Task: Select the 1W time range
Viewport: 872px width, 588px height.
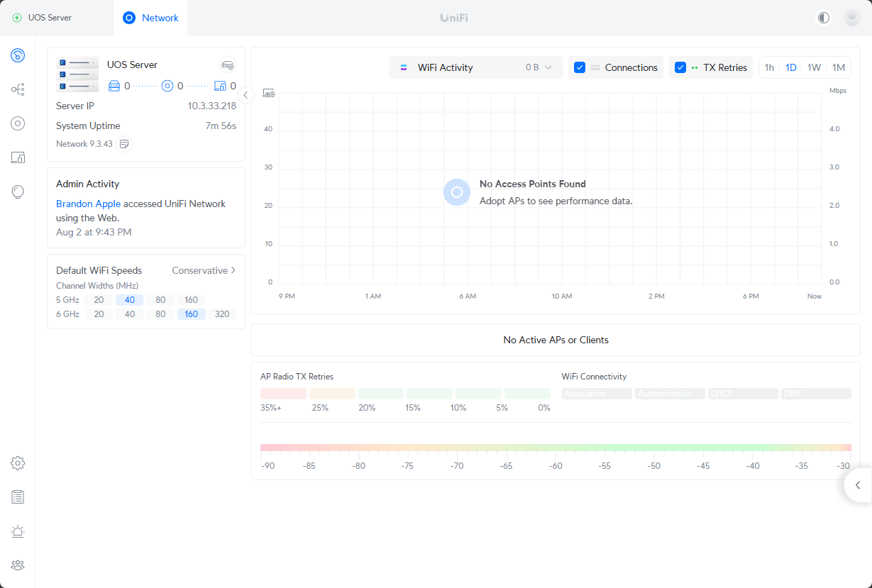Action: (815, 67)
